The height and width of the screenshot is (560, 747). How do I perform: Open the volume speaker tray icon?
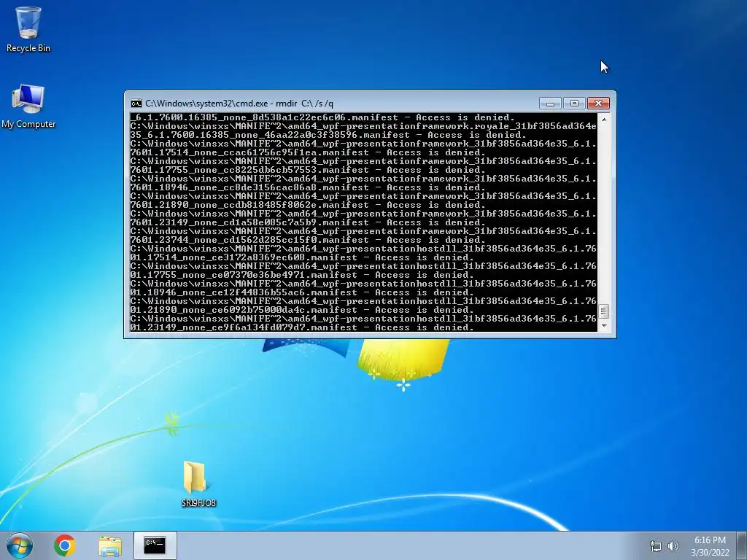(673, 546)
